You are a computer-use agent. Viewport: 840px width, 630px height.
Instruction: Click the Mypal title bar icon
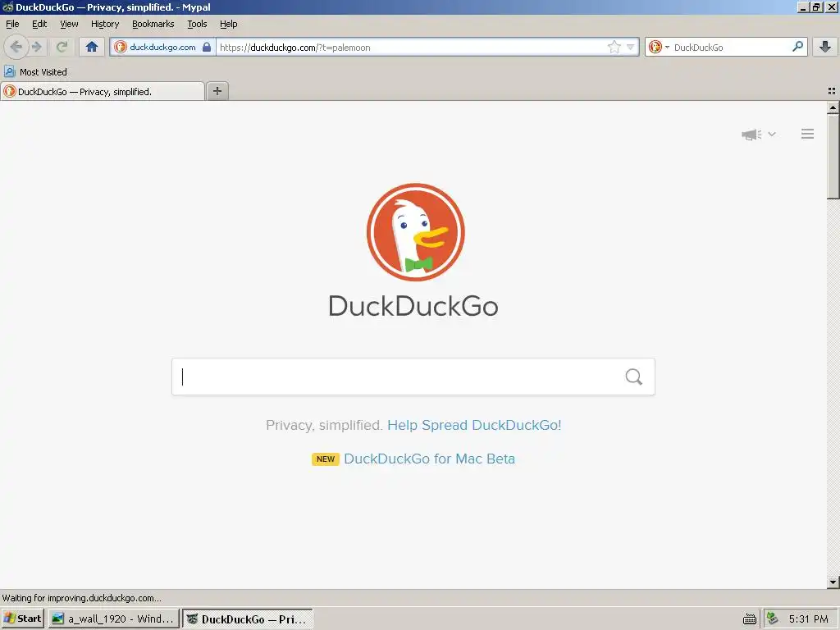point(7,7)
